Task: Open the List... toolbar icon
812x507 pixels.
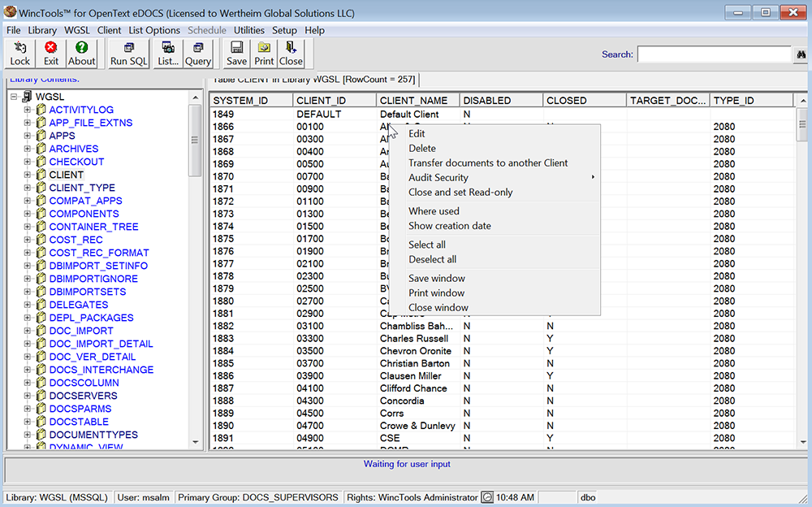Action: pyautogui.click(x=168, y=48)
